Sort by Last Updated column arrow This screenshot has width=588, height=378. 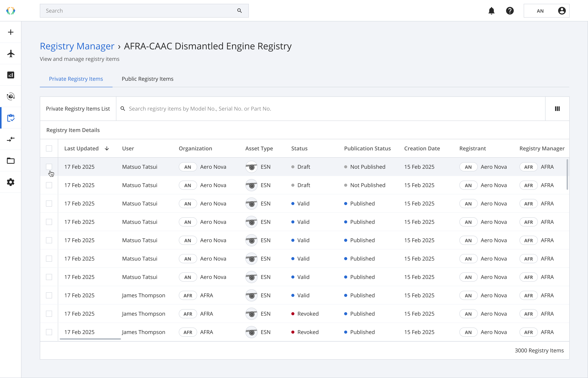point(107,149)
